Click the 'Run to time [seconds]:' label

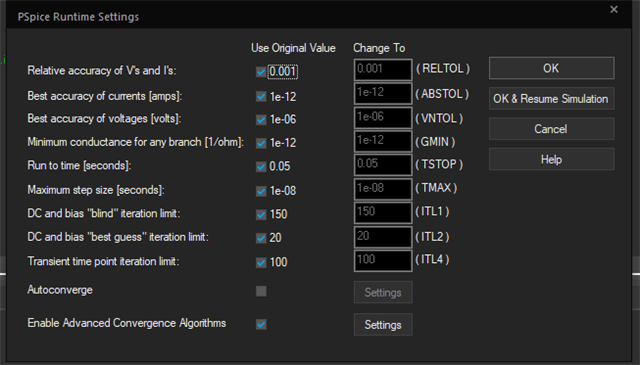click(x=79, y=165)
